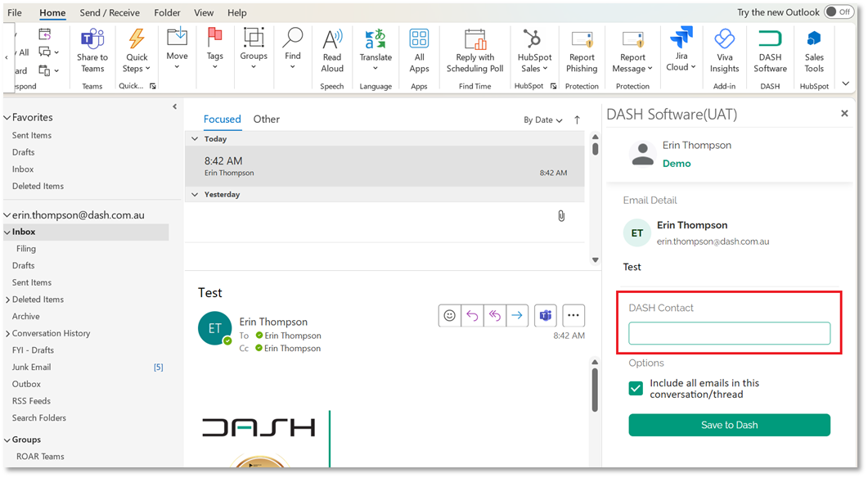
Task: Collapse the Favorites section
Action: point(7,117)
